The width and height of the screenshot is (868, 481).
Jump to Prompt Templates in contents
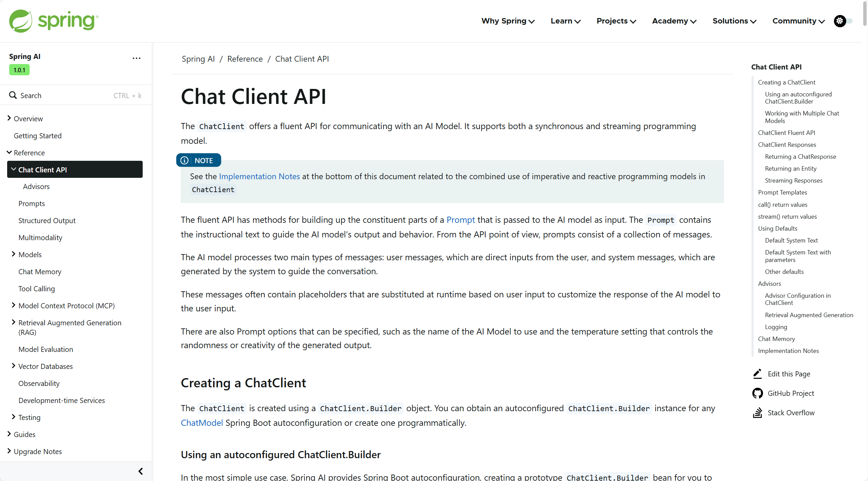[x=783, y=192]
